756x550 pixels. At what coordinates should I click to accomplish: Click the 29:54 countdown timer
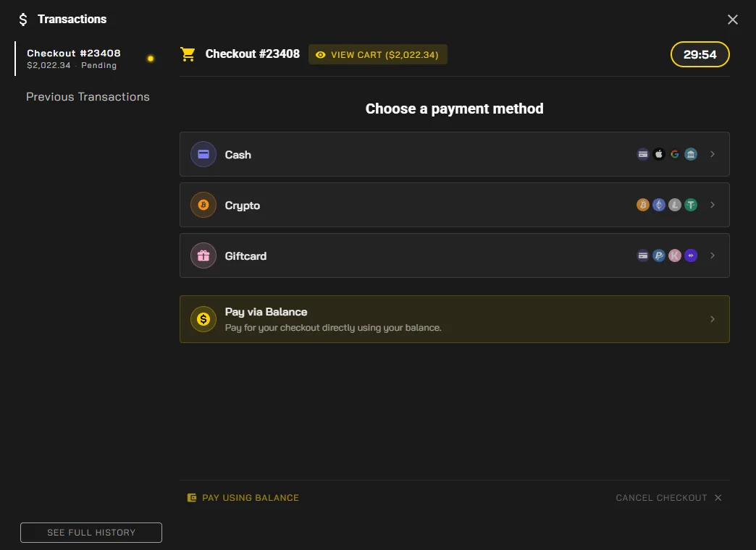(x=700, y=54)
